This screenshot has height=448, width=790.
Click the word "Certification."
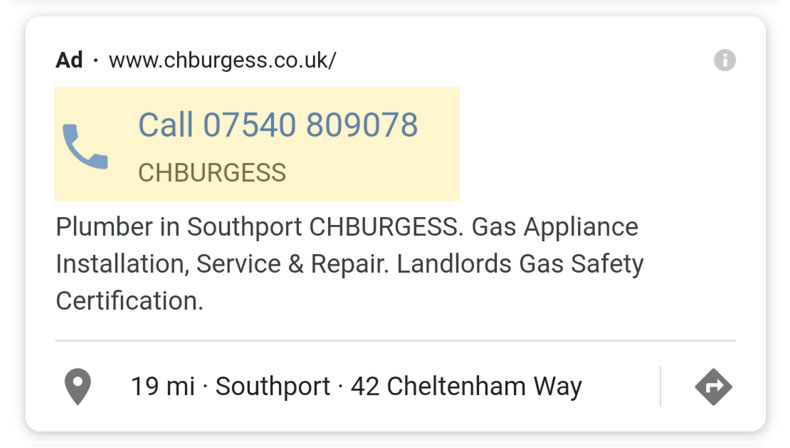pos(129,301)
